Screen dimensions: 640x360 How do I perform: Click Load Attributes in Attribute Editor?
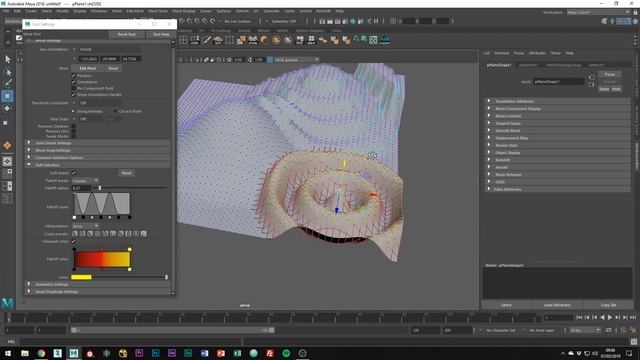pos(557,305)
